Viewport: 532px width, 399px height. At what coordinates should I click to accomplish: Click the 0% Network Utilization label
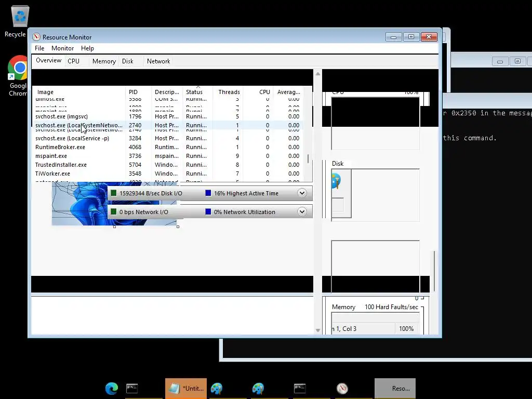[x=244, y=212]
